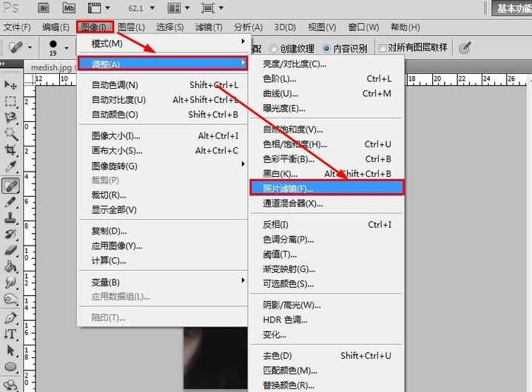Choose 反相(I) from adjustments
This screenshot has height=392, width=532.
327,225
